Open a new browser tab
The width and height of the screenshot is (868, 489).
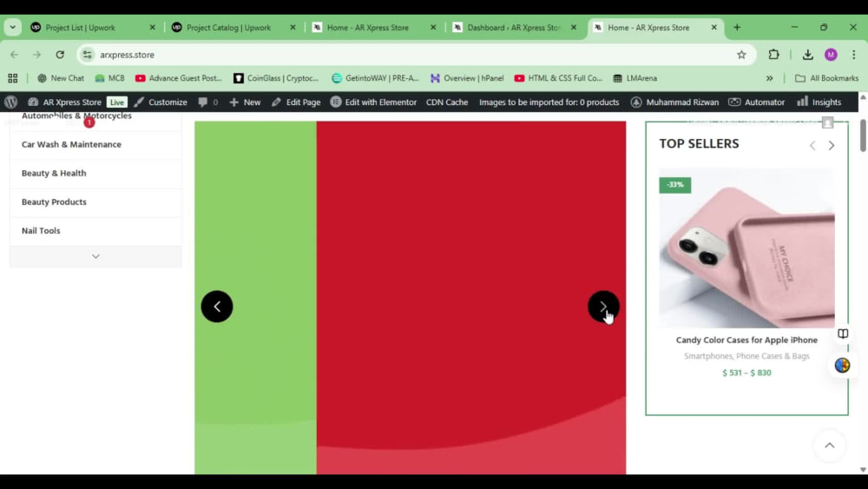737,27
